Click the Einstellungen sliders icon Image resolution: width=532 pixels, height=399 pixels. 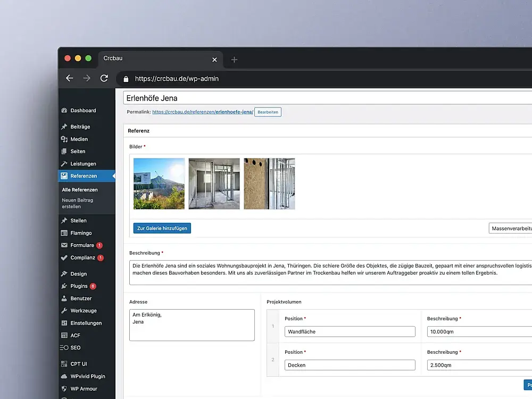64,323
